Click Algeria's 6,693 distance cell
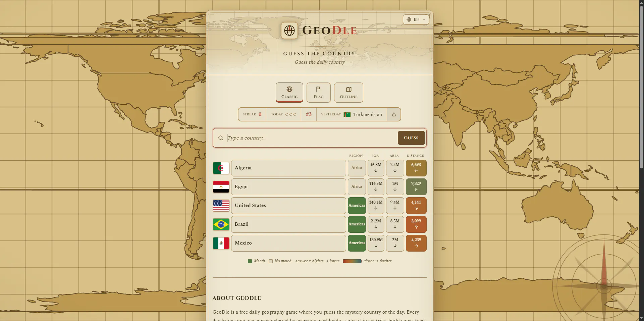This screenshot has height=321, width=644. pyautogui.click(x=416, y=168)
